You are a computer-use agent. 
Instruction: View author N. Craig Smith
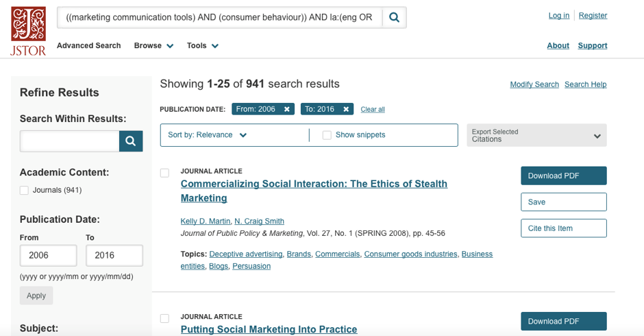[x=259, y=221]
